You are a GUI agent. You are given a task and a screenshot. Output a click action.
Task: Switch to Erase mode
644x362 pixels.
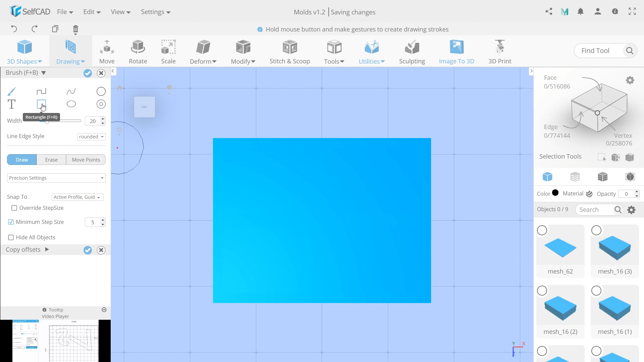(51, 160)
